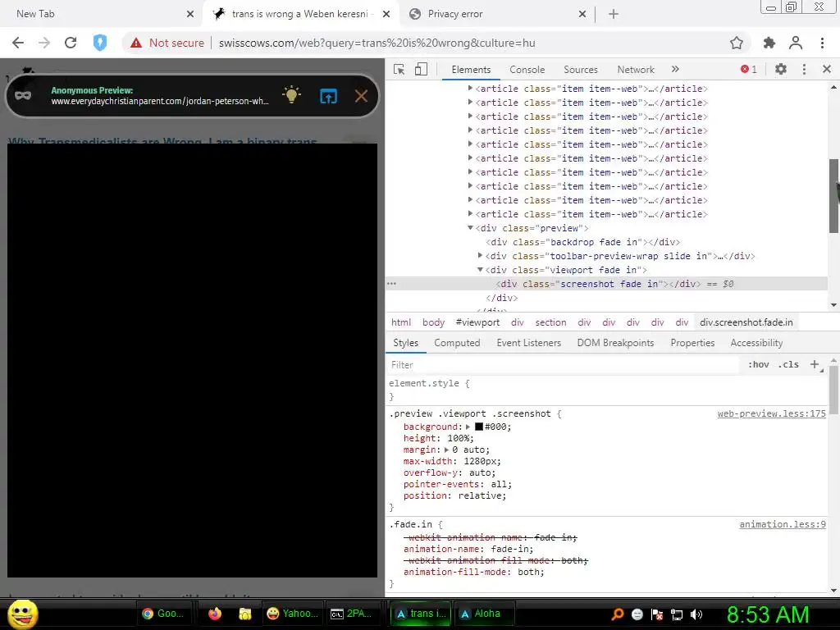This screenshot has height=630, width=840.
Task: Select the backdrop fade in div row
Action: pyautogui.click(x=583, y=242)
